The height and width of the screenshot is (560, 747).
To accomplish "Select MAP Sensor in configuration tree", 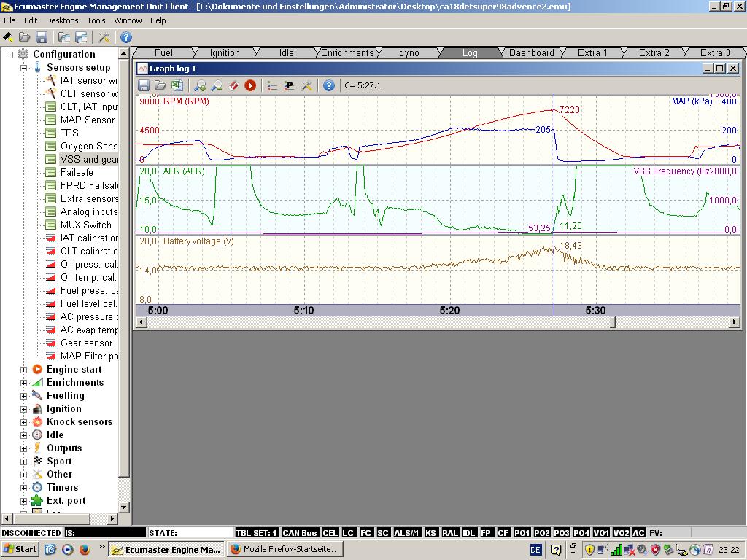I will (87, 120).
